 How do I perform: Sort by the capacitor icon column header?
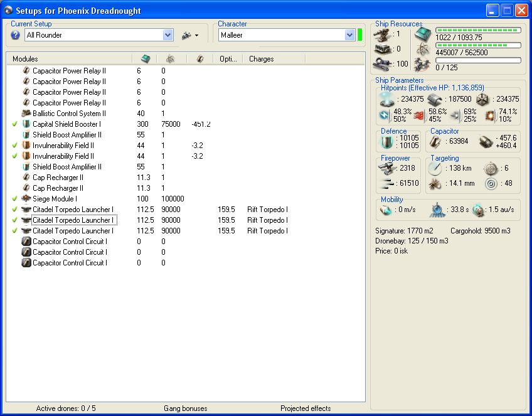[200, 59]
